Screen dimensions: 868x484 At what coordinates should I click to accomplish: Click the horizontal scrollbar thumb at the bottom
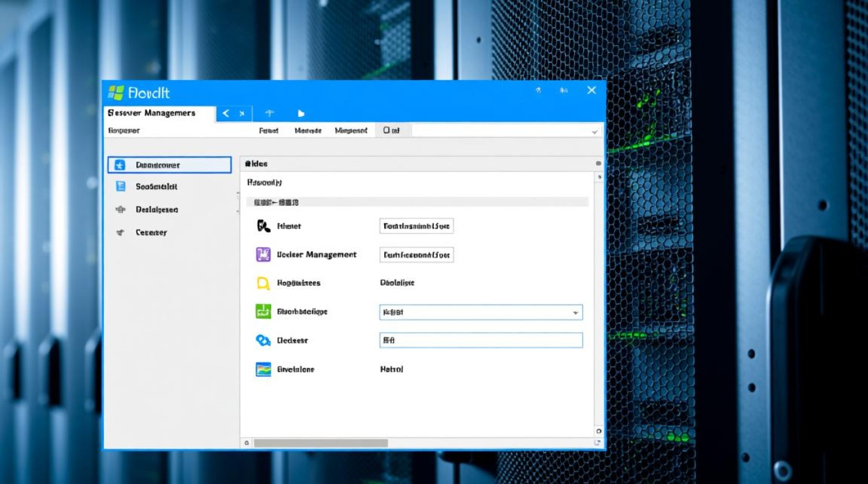(320, 443)
